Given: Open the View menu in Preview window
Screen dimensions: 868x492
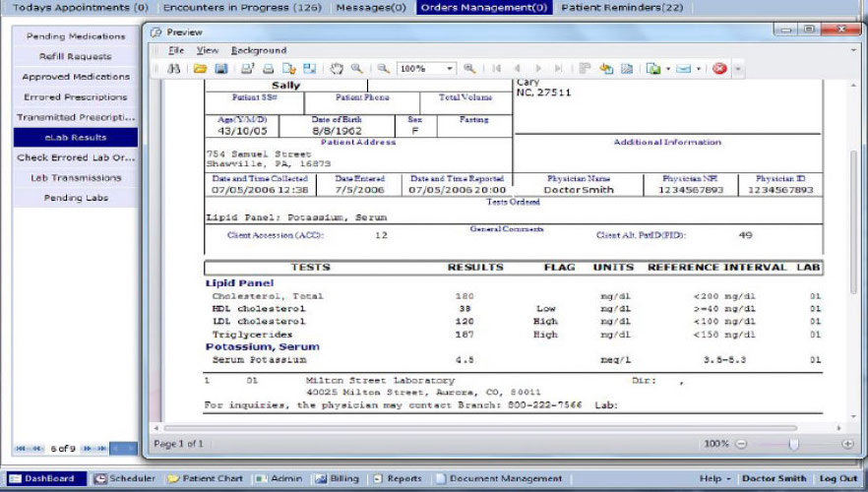Looking at the screenshot, I should coord(207,50).
